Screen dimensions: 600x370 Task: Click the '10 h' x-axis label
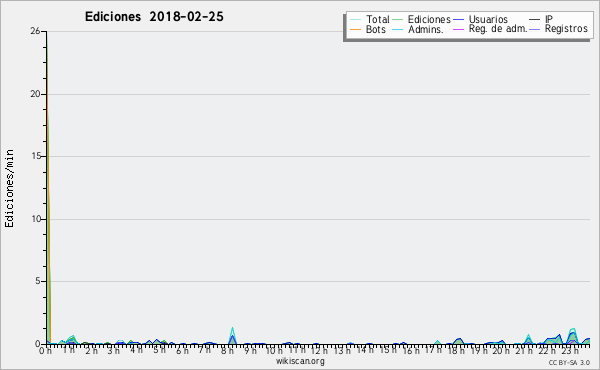pos(274,350)
